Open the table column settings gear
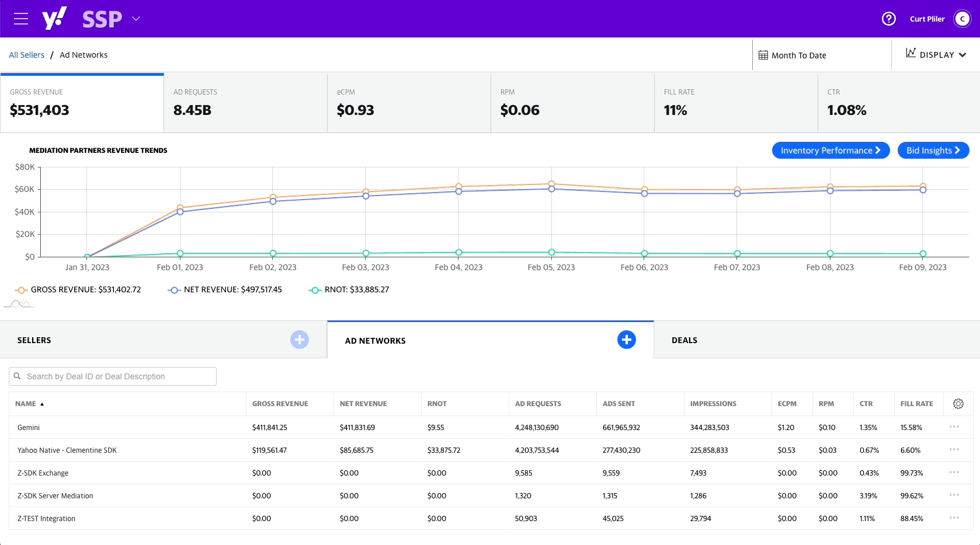This screenshot has width=980, height=545. coord(958,404)
